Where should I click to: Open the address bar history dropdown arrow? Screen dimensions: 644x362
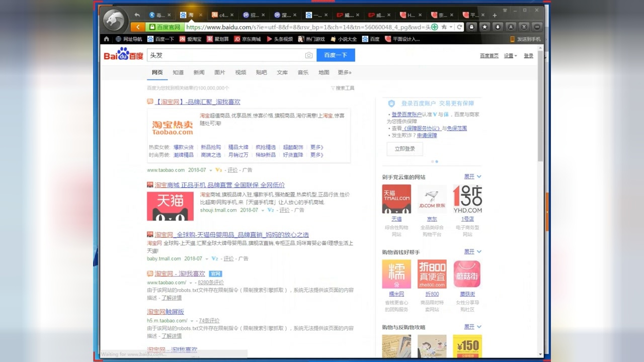(452, 27)
